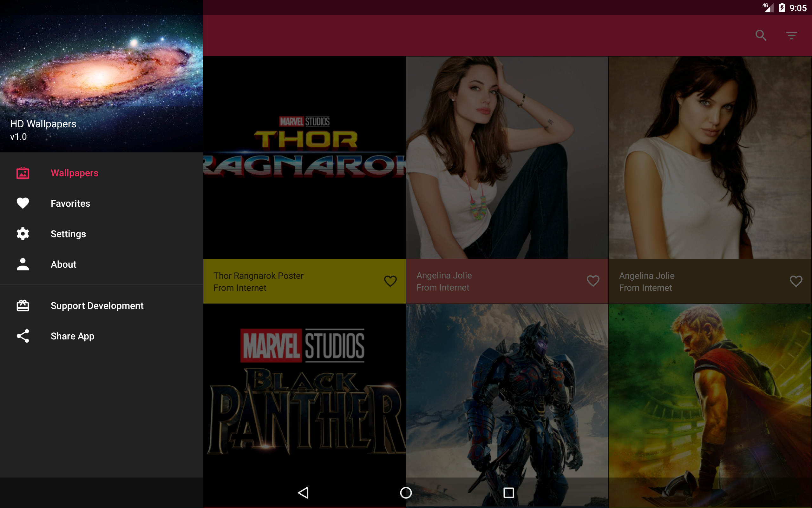Click the Settings gear icon
The height and width of the screenshot is (508, 812).
23,234
